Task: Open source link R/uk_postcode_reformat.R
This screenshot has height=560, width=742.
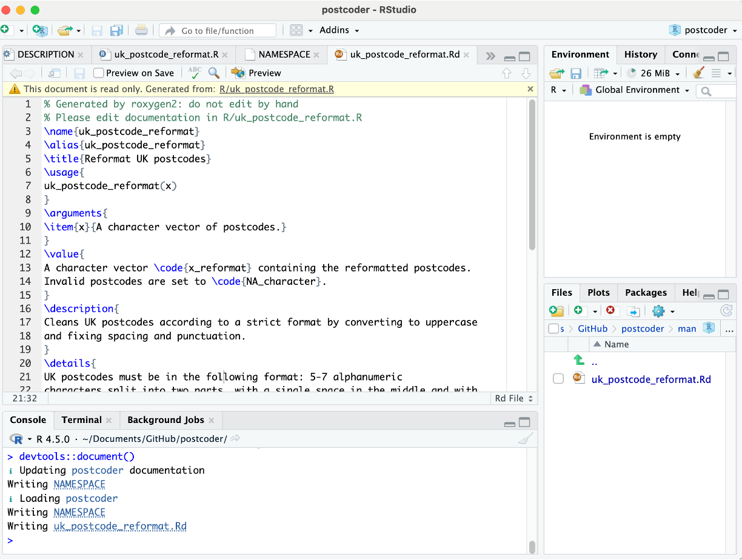Action: [x=277, y=89]
